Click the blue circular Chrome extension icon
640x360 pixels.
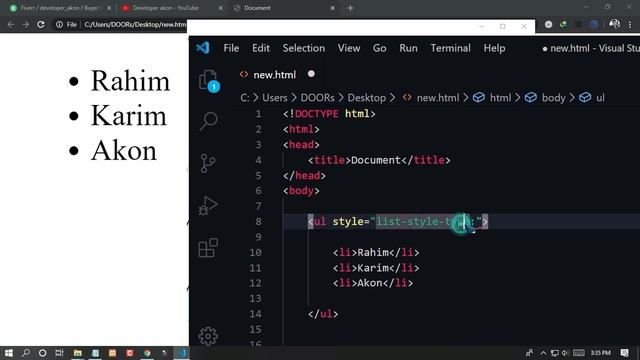point(594,24)
